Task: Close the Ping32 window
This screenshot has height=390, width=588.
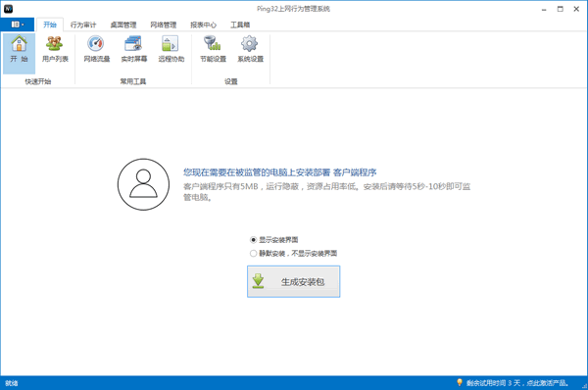Action: coord(576,9)
